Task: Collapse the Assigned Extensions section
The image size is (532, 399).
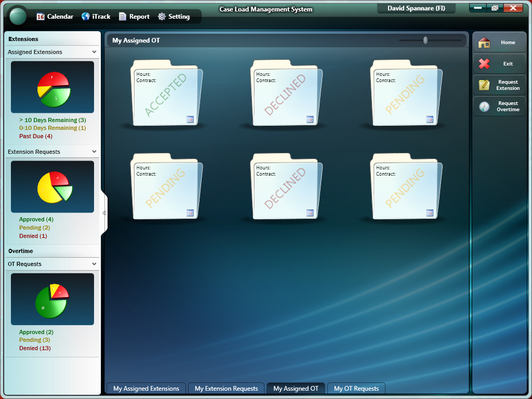Action: (x=94, y=52)
